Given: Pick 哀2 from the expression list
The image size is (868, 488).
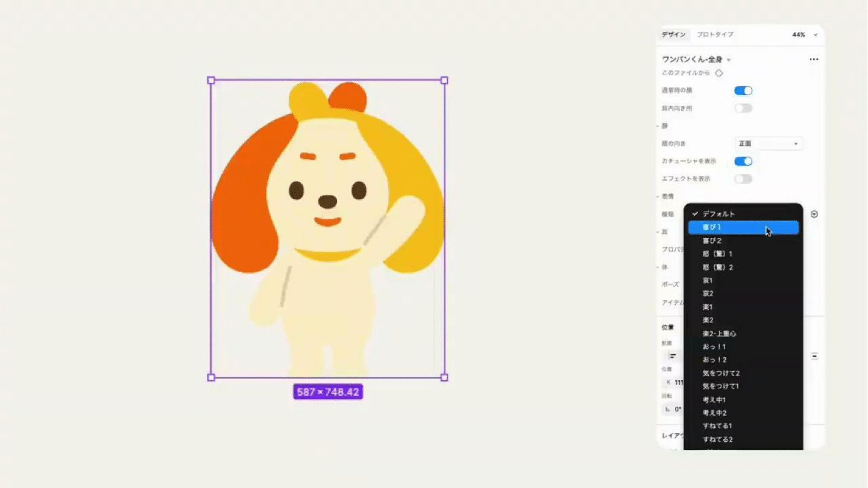Looking at the screenshot, I should (743, 293).
